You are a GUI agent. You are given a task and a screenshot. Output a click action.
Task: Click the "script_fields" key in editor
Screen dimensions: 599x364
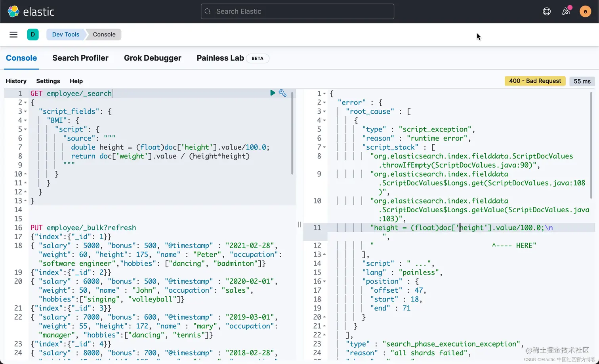pos(69,111)
